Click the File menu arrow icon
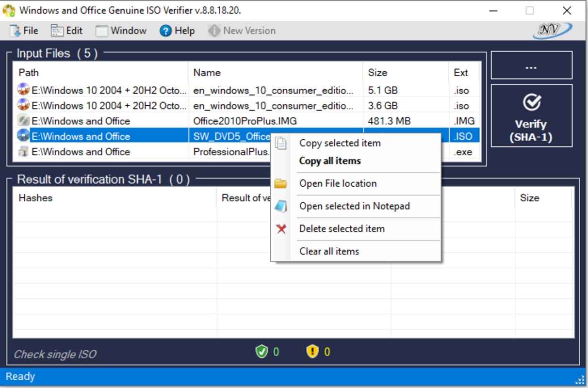This screenshot has height=388, width=588. 16,31
